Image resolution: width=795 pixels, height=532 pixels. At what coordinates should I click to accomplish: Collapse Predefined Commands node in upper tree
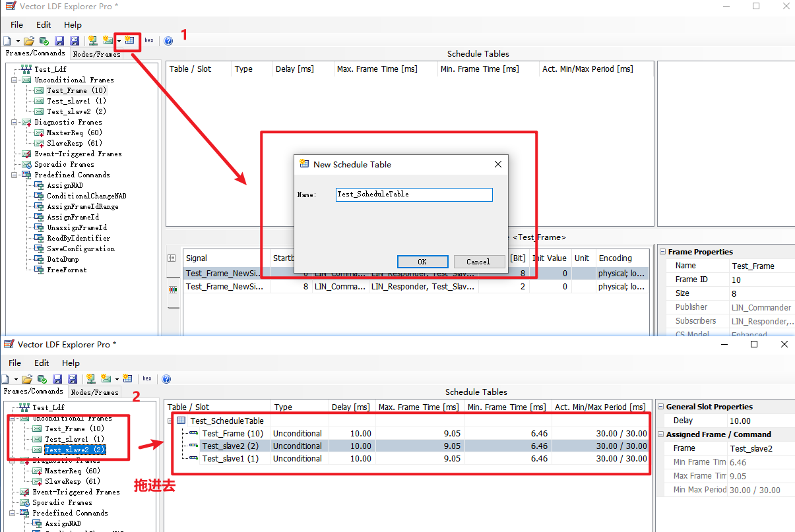click(15, 175)
